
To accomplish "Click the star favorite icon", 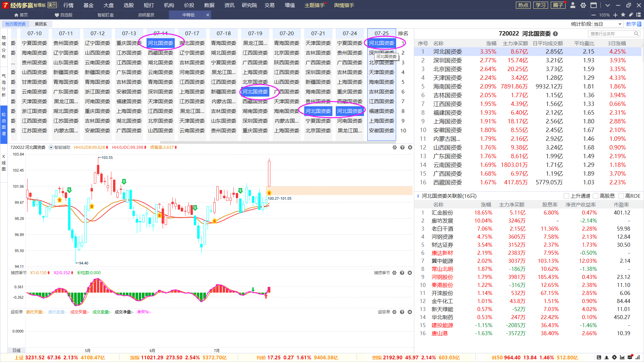I will [623, 15].
